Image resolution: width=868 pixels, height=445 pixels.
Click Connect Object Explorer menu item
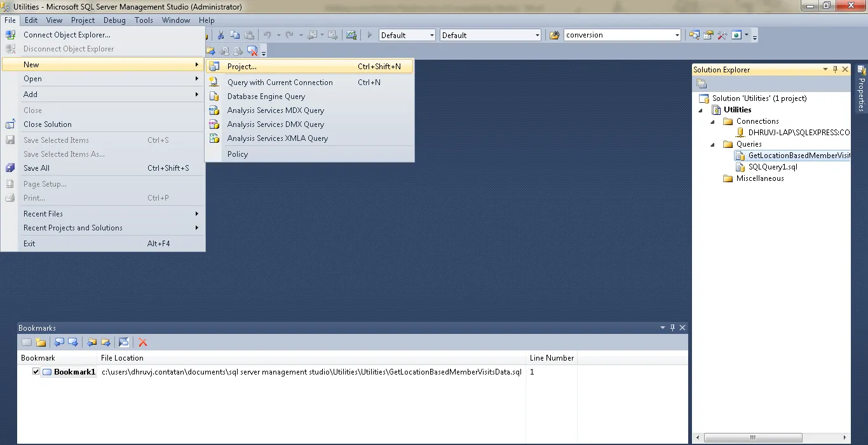tap(102, 35)
